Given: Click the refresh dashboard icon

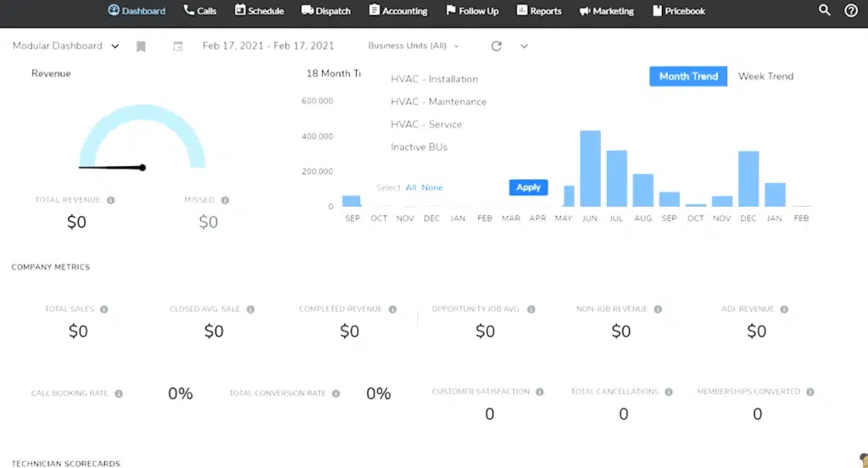Looking at the screenshot, I should (497, 47).
